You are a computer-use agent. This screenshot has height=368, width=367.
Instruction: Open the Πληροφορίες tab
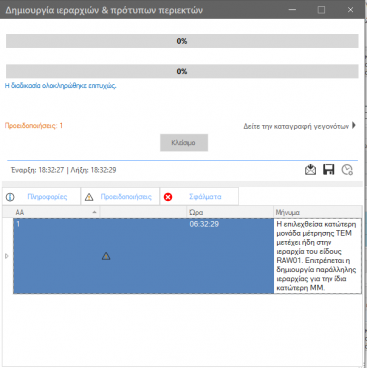[x=42, y=197]
